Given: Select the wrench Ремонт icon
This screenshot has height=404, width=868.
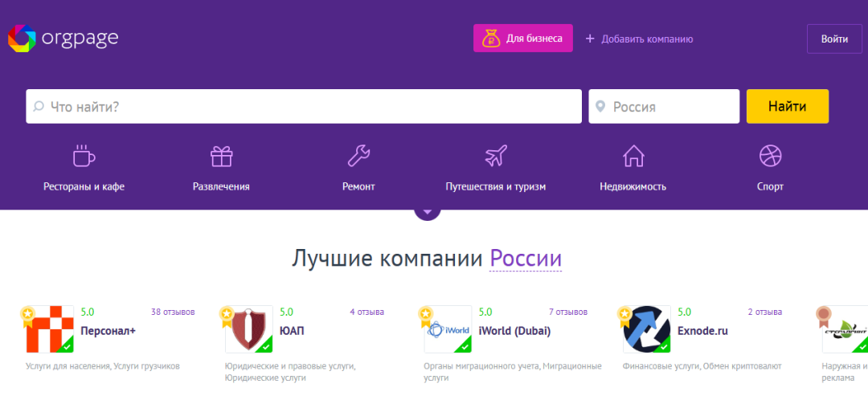Looking at the screenshot, I should [x=358, y=156].
